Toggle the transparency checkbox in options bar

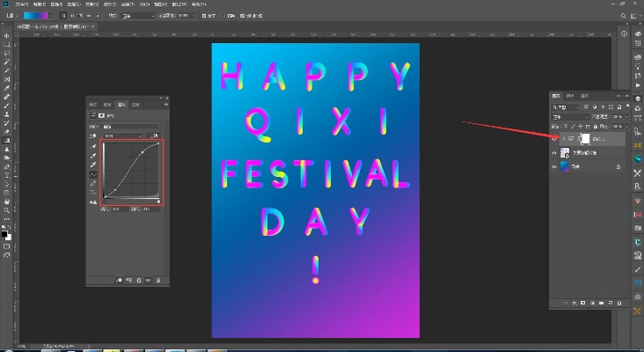point(242,16)
